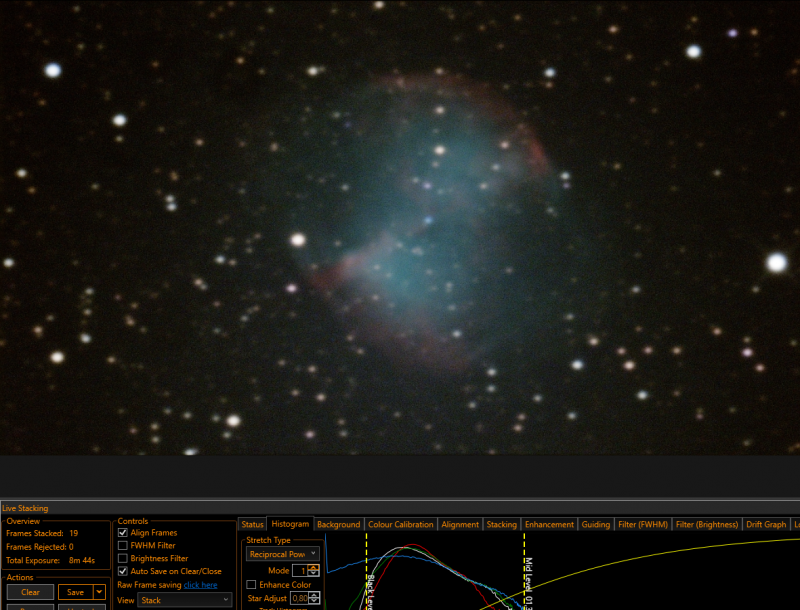The width and height of the screenshot is (800, 610).
Task: Open the Background tab
Action: 339,524
